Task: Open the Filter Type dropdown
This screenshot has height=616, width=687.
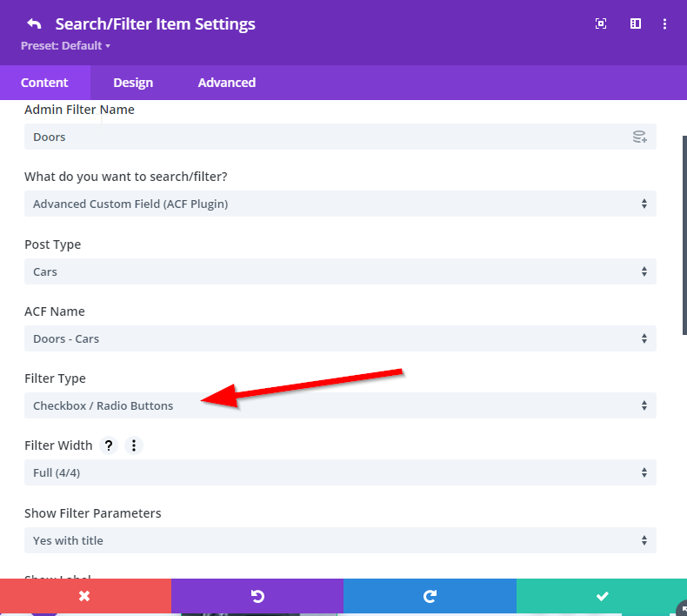Action: point(340,405)
